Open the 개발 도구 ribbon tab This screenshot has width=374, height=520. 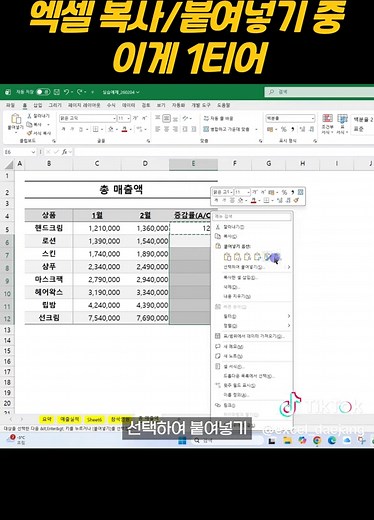pyautogui.click(x=201, y=105)
